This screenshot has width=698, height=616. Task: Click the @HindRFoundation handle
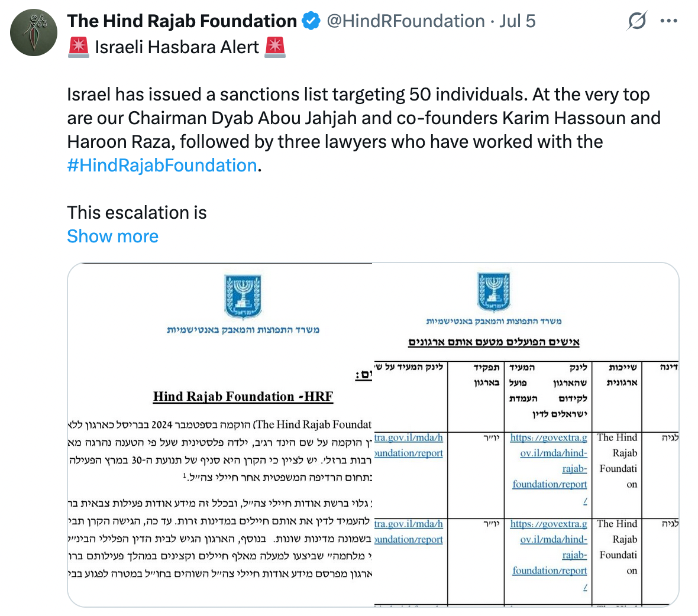[406, 21]
